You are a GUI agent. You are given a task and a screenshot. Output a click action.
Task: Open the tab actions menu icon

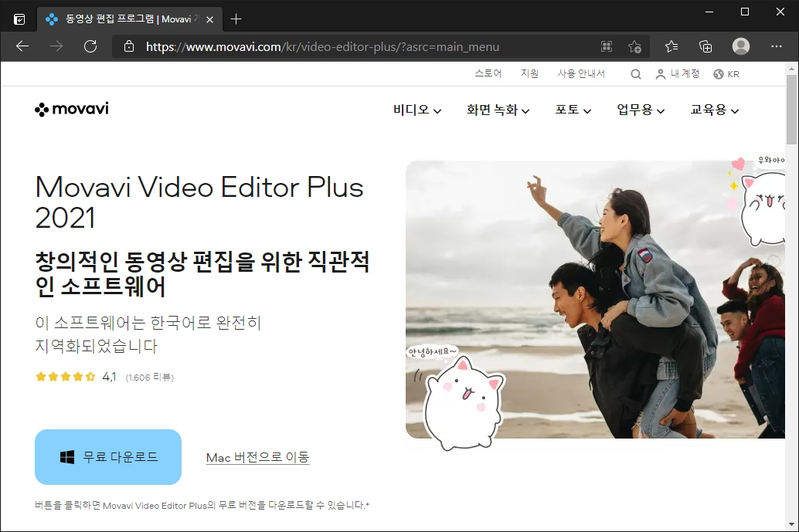19,19
